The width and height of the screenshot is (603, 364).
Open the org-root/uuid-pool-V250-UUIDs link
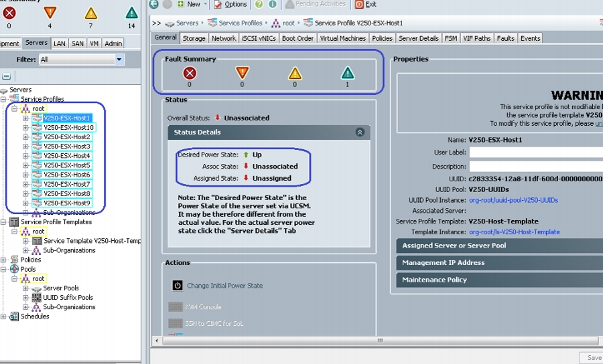(x=513, y=200)
